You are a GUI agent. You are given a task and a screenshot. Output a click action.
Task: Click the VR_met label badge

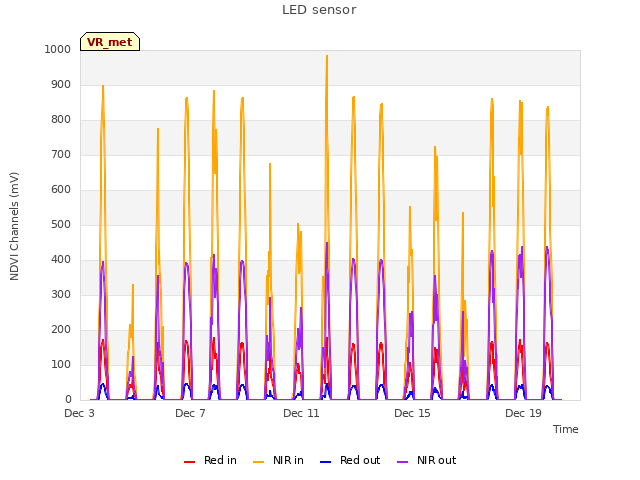(110, 42)
